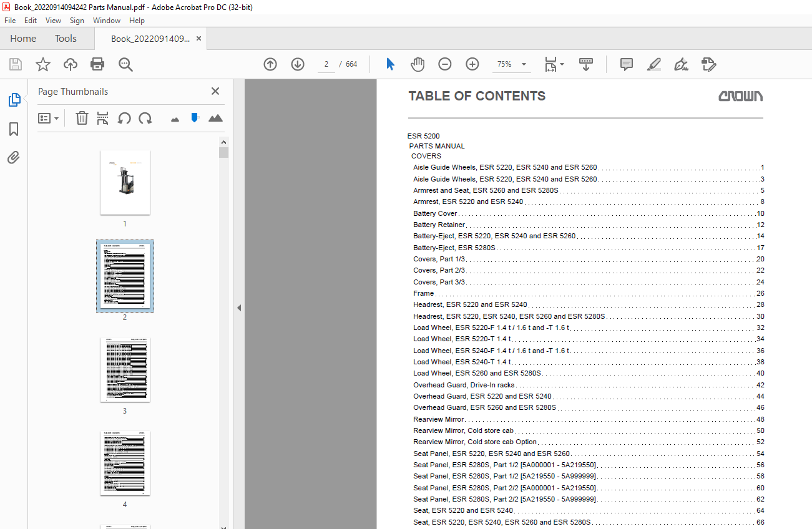Delete the selected page with the trash icon
The image size is (812, 529).
pyautogui.click(x=82, y=118)
